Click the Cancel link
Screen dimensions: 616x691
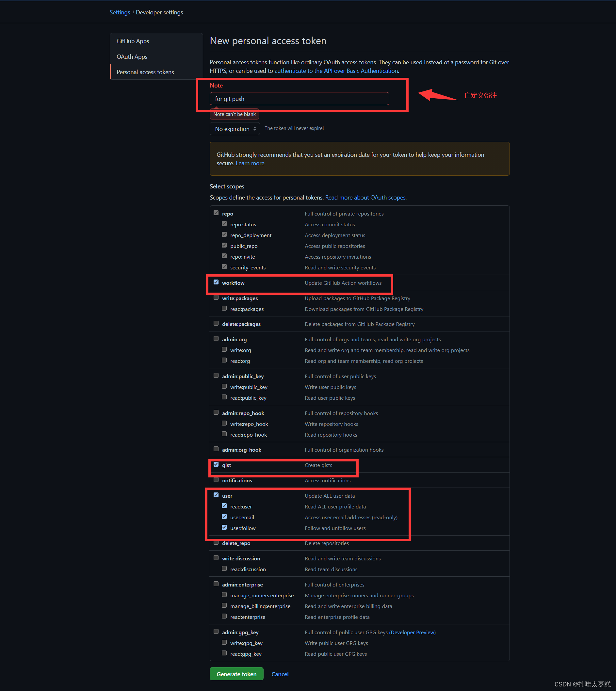(280, 674)
